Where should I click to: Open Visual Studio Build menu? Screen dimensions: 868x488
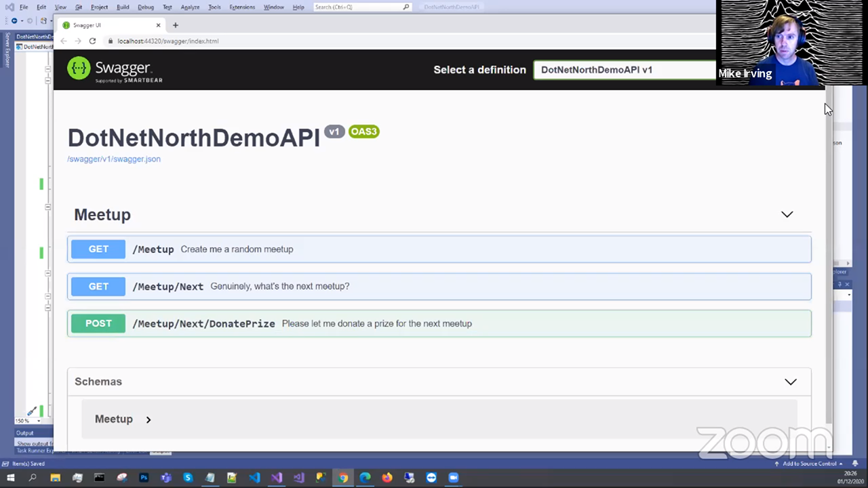coord(123,7)
